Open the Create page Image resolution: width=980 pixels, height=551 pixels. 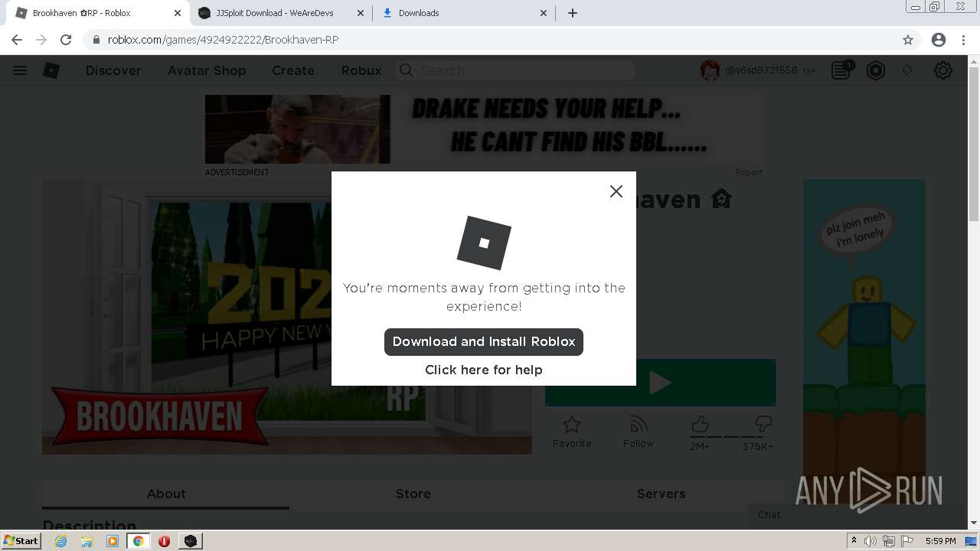click(x=293, y=70)
